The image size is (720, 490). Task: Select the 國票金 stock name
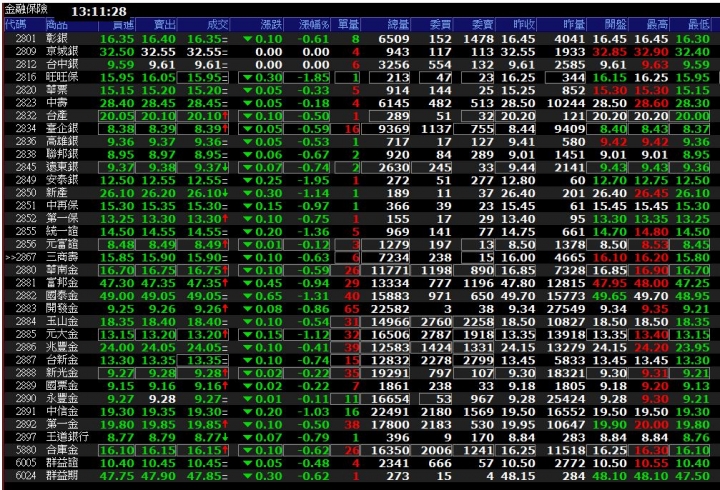62,386
